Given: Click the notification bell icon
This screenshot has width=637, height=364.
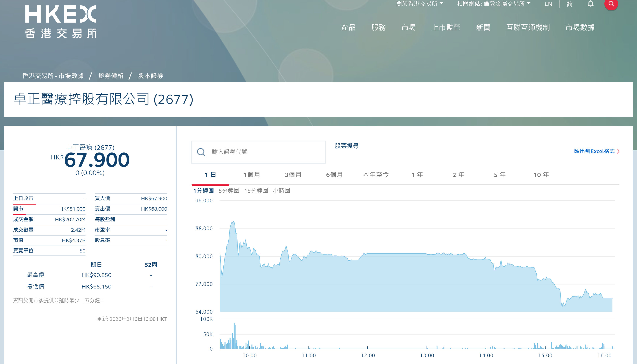Looking at the screenshot, I should point(591,4).
